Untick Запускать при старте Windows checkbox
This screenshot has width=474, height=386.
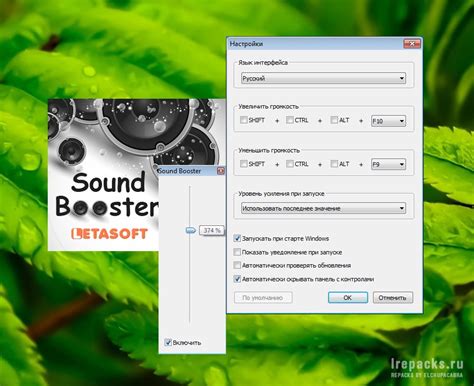click(237, 238)
